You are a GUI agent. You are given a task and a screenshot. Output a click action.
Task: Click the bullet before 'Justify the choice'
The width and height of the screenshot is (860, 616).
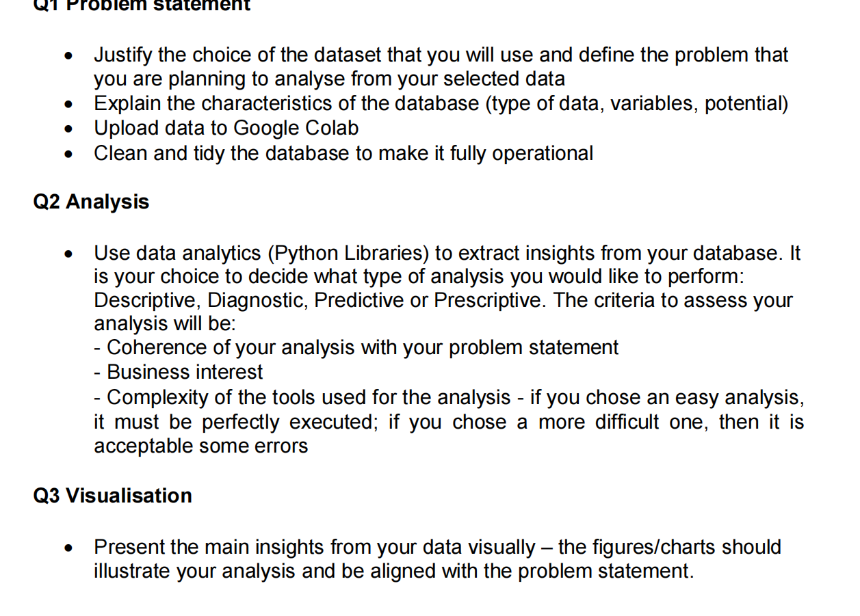(x=68, y=56)
